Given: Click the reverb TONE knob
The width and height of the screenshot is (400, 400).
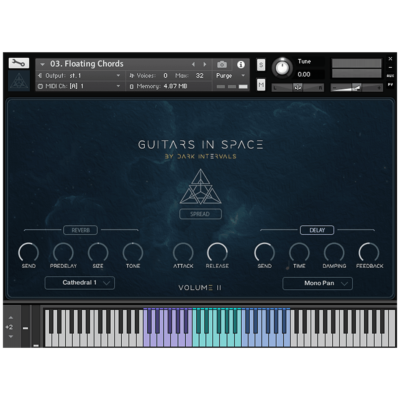Looking at the screenshot, I should [133, 252].
